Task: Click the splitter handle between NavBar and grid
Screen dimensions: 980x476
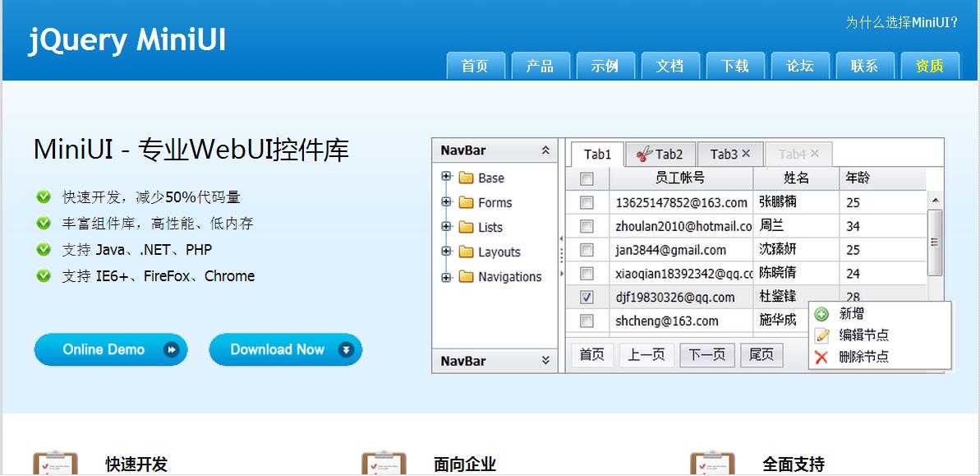Action: tap(561, 255)
